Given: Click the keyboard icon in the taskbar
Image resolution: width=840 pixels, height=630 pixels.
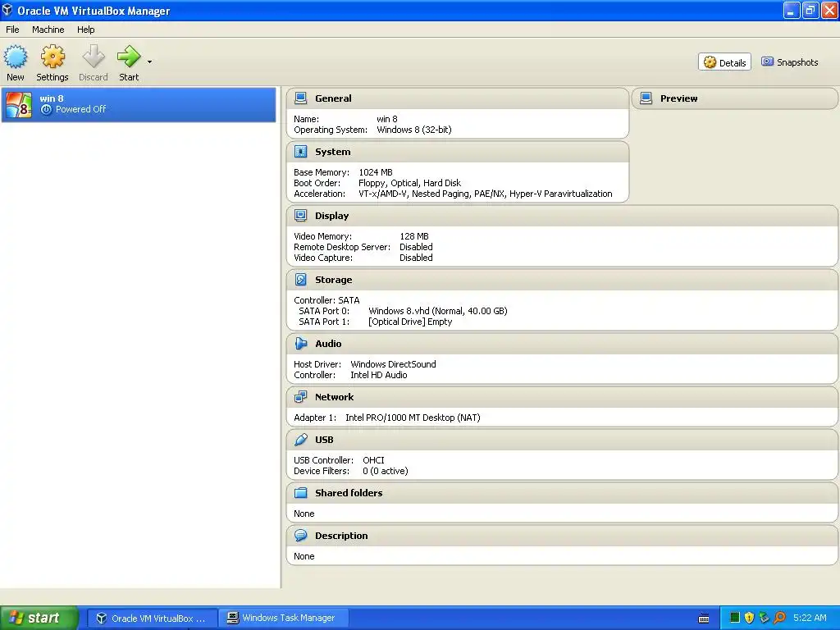Looking at the screenshot, I should 704,619.
